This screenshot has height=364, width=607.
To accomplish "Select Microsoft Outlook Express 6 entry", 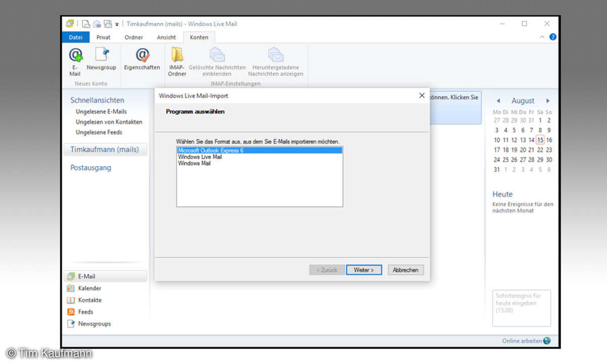I will (259, 150).
